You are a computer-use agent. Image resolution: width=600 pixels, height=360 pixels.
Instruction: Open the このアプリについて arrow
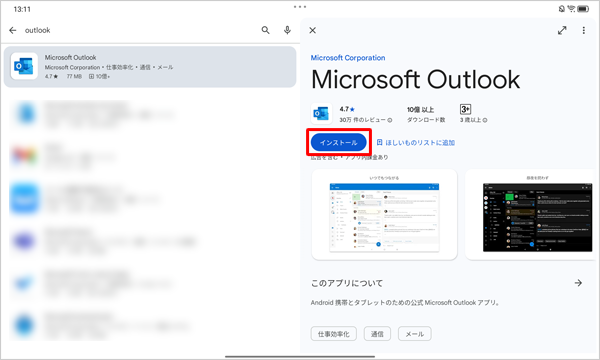pyautogui.click(x=578, y=283)
